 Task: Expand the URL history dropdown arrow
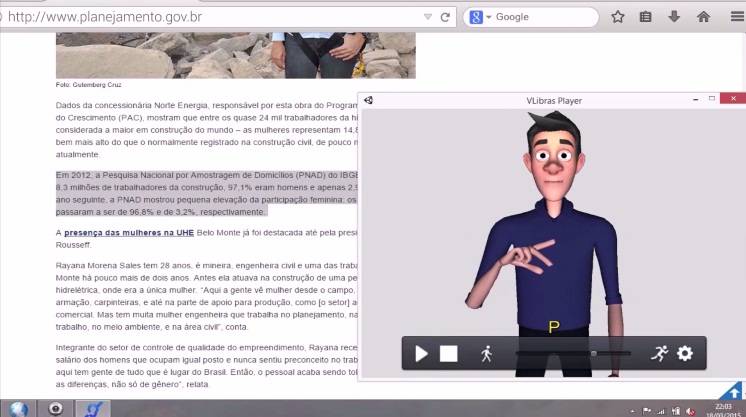[428, 17]
